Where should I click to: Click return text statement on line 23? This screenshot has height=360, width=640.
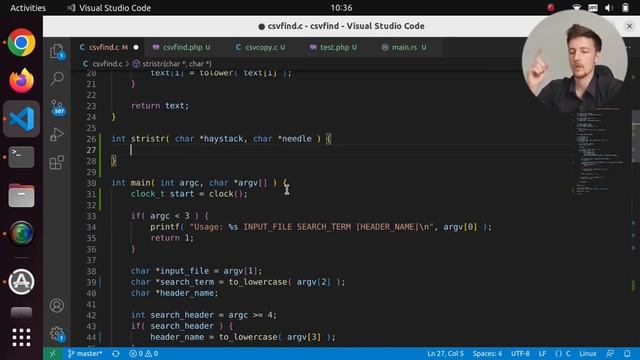pyautogui.click(x=160, y=106)
